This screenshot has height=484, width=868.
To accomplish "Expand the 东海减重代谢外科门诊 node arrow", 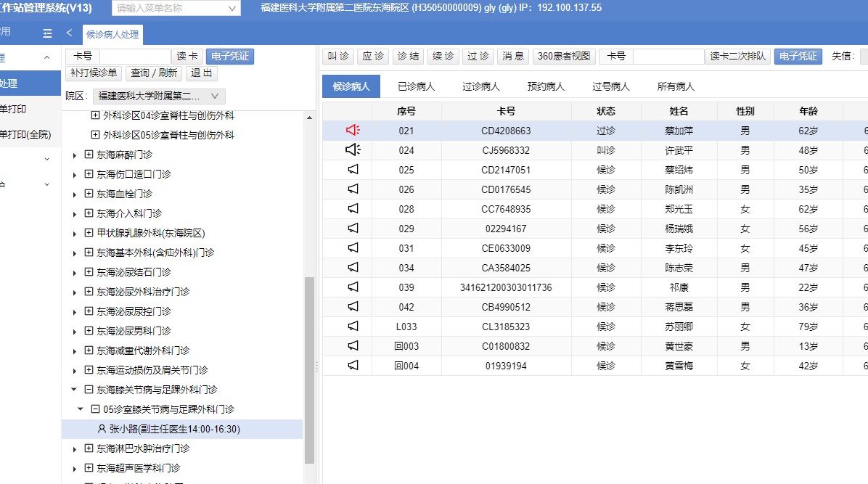I will coord(75,351).
